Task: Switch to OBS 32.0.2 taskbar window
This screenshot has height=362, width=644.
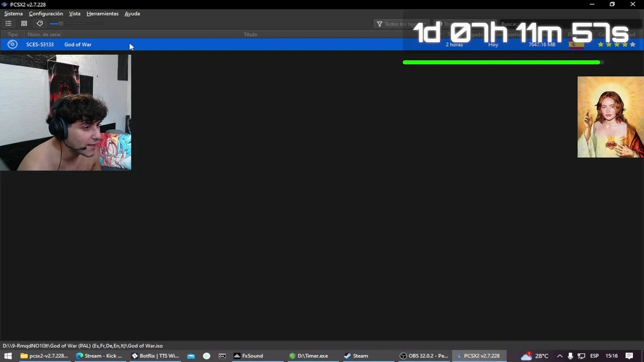Action: tap(424, 356)
